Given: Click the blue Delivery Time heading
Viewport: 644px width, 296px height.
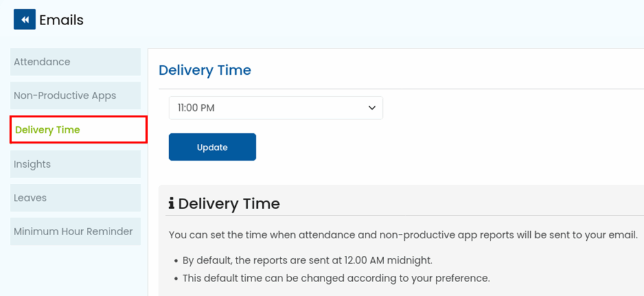Looking at the screenshot, I should tap(204, 70).
